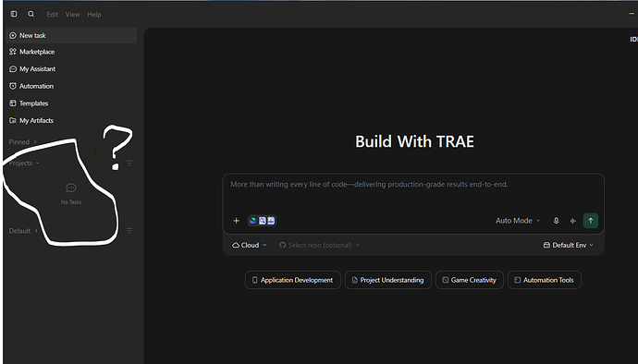Expand the Default section
The width and height of the screenshot is (638, 364).
[23, 231]
